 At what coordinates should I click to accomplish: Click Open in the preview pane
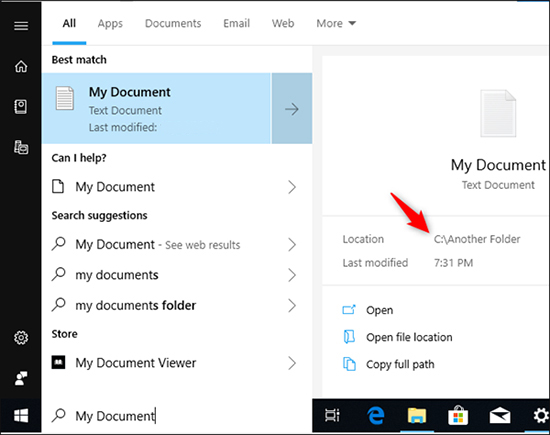380,310
